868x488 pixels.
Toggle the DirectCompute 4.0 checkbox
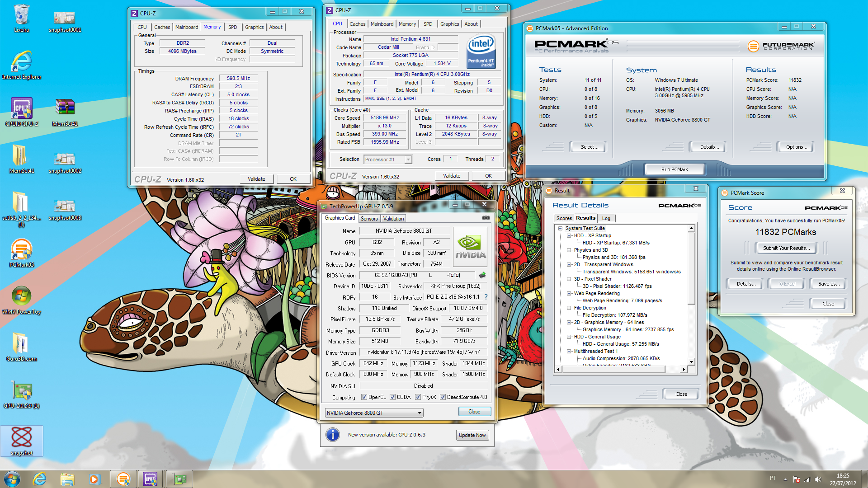(443, 397)
